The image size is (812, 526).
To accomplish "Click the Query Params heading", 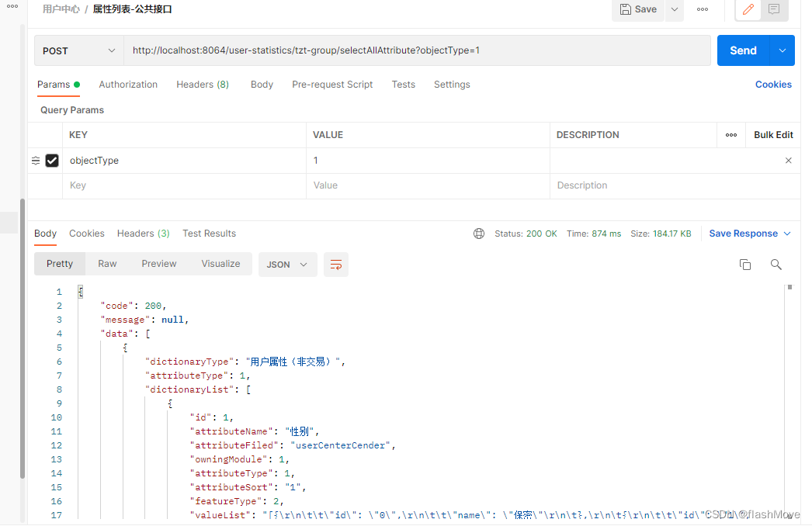I will (72, 110).
